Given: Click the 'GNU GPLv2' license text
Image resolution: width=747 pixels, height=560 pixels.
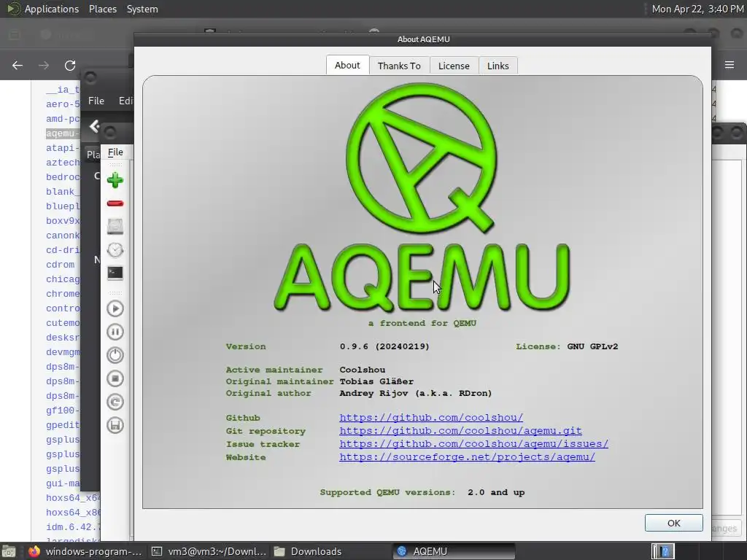Looking at the screenshot, I should [x=592, y=346].
